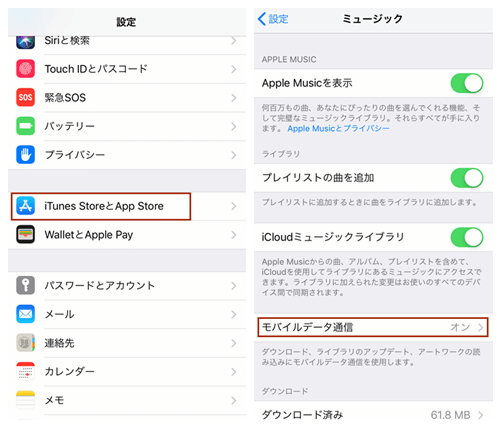Toggle Apple Musicを表示 switch

pyautogui.click(x=467, y=83)
